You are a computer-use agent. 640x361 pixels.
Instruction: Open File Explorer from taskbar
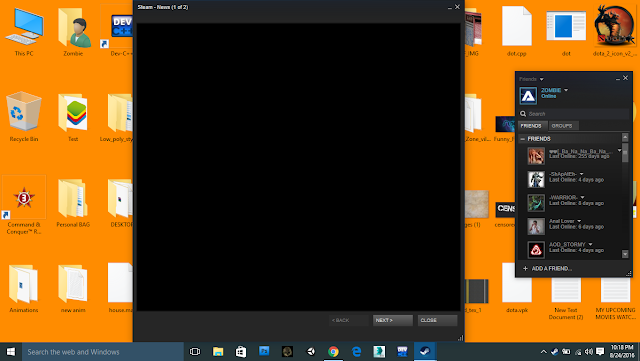tap(218, 352)
